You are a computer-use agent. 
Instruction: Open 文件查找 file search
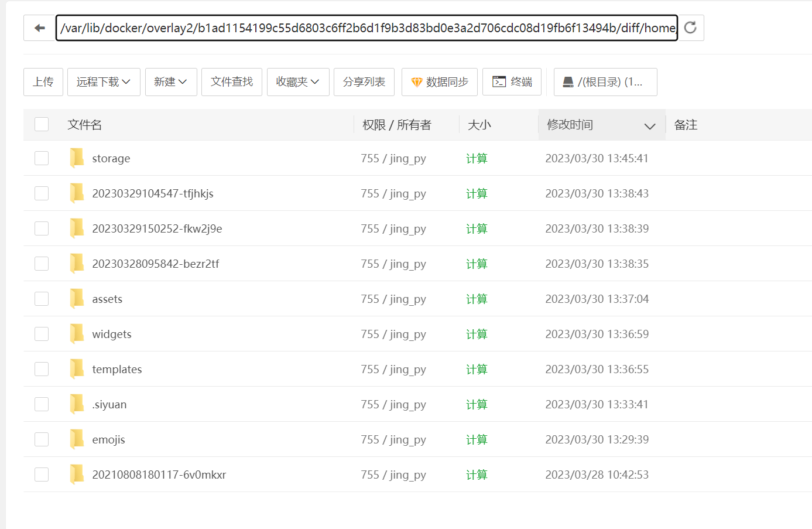[232, 82]
